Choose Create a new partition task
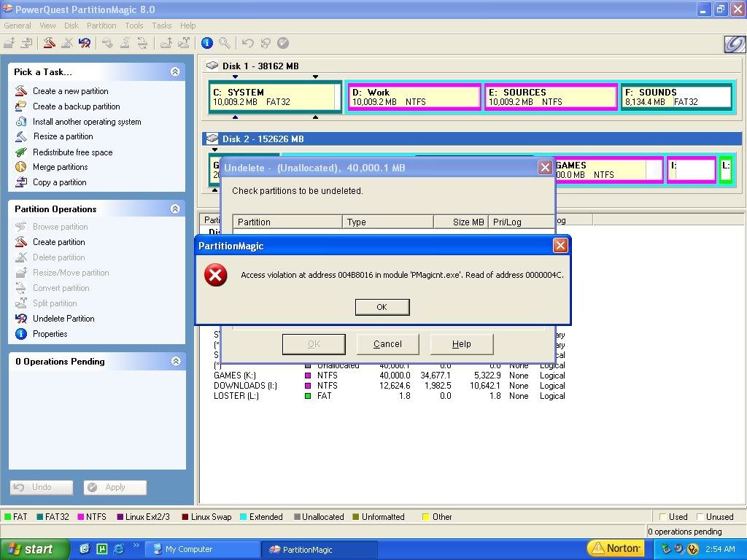This screenshot has height=560, width=747. pos(71,91)
